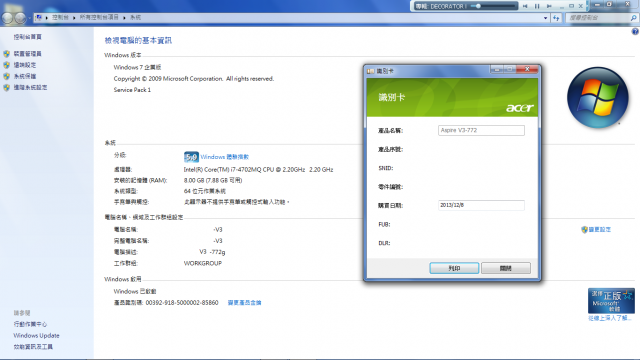Go forward with the Forward arrow button
Screen dimensions: 640x360
tap(20, 18)
